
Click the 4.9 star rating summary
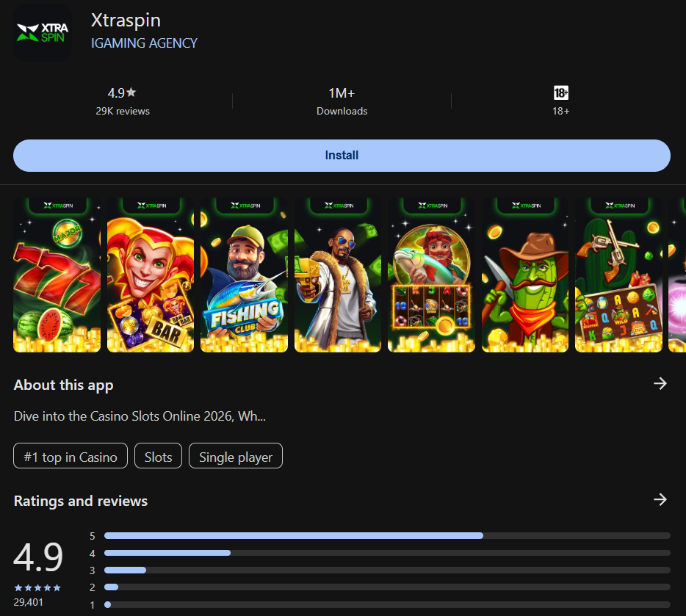[x=122, y=93]
